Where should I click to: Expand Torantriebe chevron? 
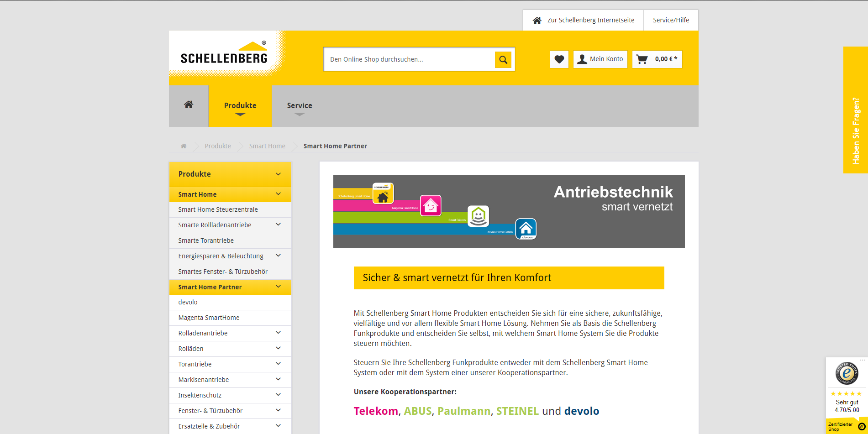click(278, 364)
